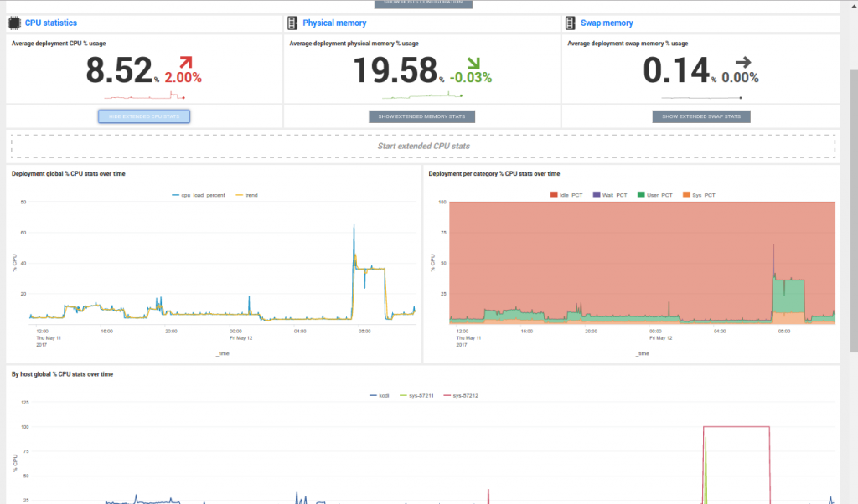Hide extended CPU stats
Image resolution: width=858 pixels, height=504 pixels.
pyautogui.click(x=144, y=116)
